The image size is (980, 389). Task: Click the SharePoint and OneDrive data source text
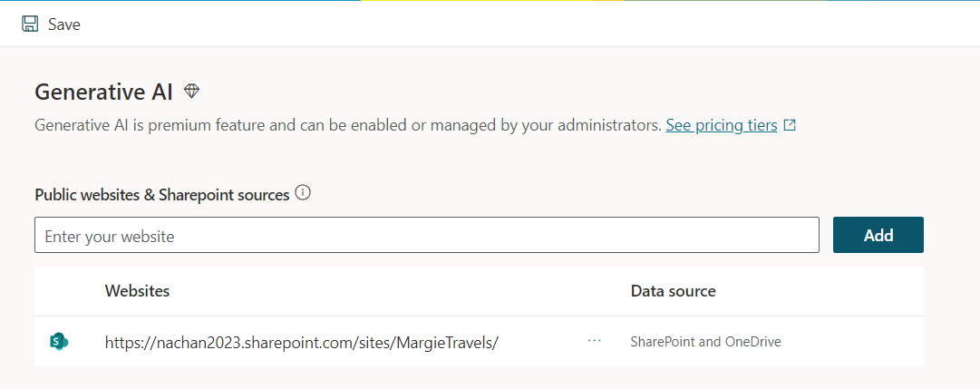point(705,342)
